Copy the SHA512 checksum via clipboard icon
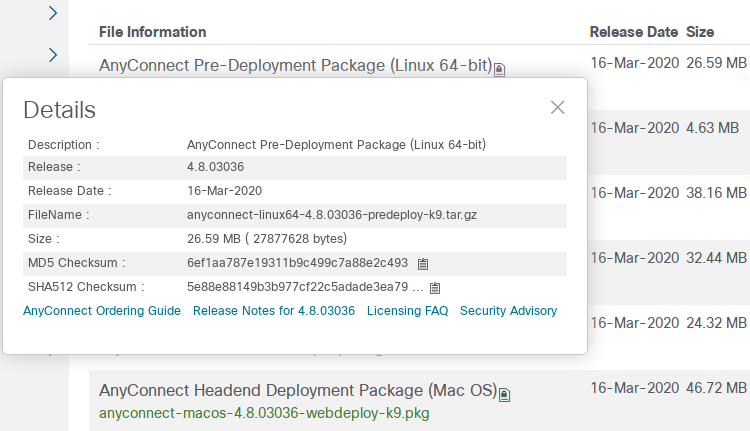The height and width of the screenshot is (431, 750). click(x=435, y=287)
